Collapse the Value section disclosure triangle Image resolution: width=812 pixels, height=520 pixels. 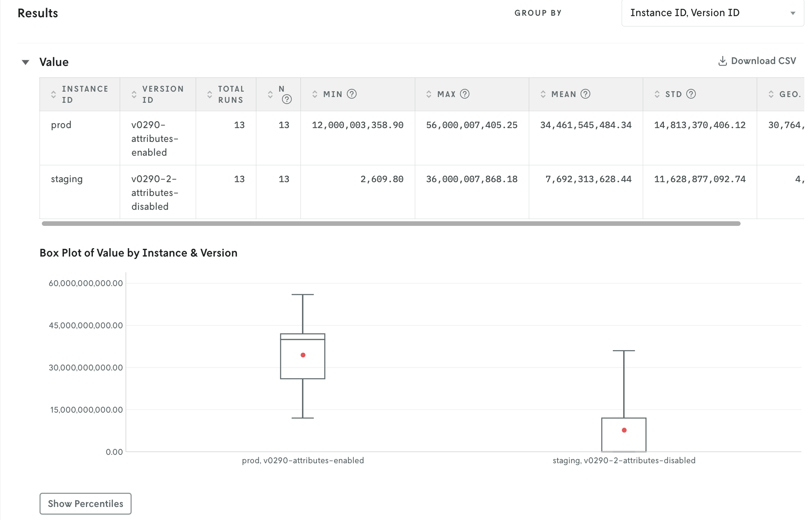pyautogui.click(x=25, y=62)
